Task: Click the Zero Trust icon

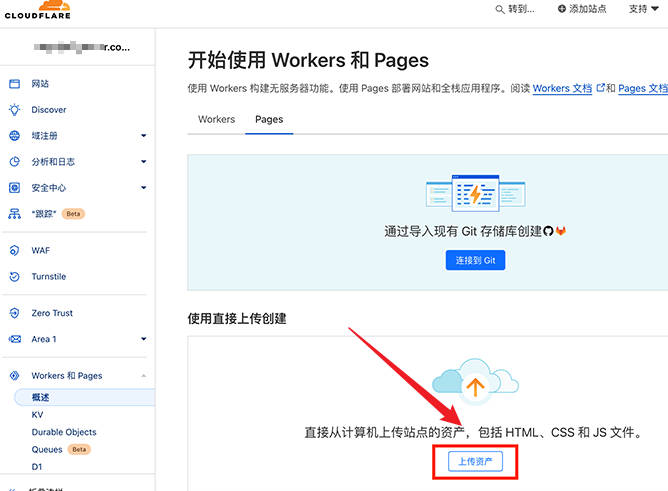Action: point(14,313)
